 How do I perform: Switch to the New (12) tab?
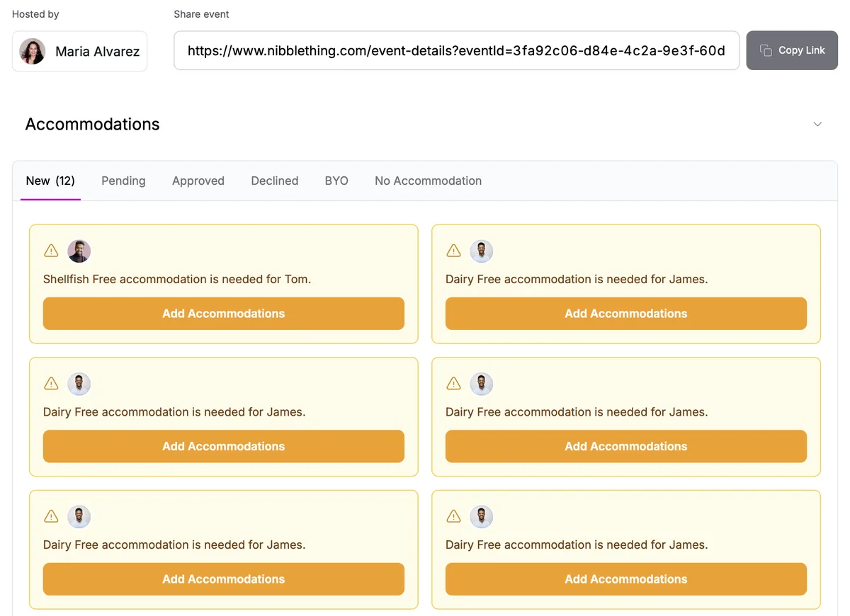(x=50, y=181)
